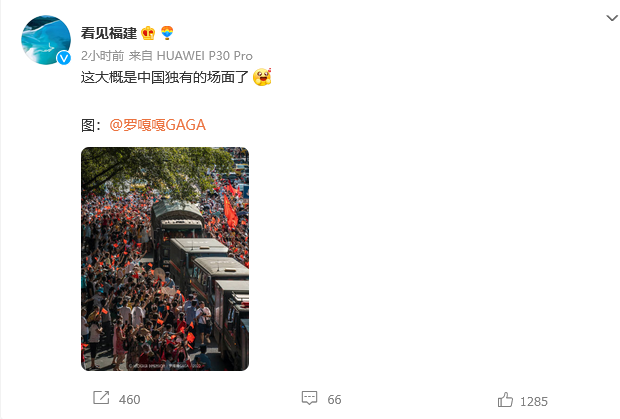This screenshot has height=419, width=620.
Task: Expand the post options chevron
Action: [x=612, y=18]
